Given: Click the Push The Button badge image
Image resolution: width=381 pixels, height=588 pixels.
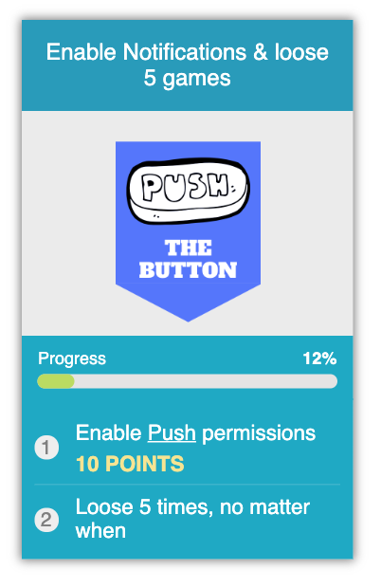Looking at the screenshot, I should coord(188,231).
